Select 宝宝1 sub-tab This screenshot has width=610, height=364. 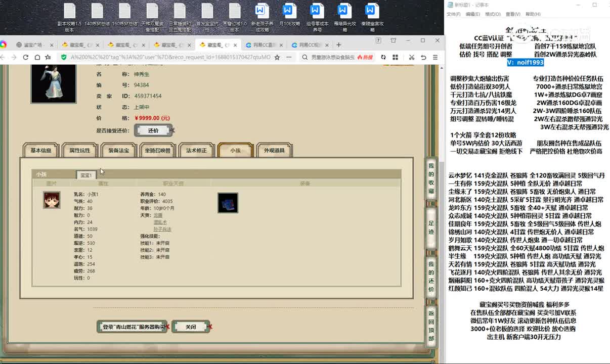pos(86,175)
